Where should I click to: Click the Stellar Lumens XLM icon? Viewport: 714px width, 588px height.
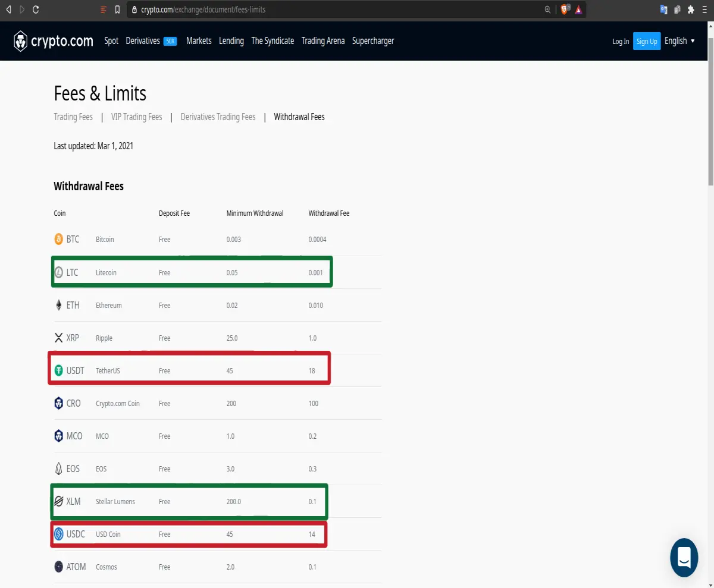pos(58,501)
